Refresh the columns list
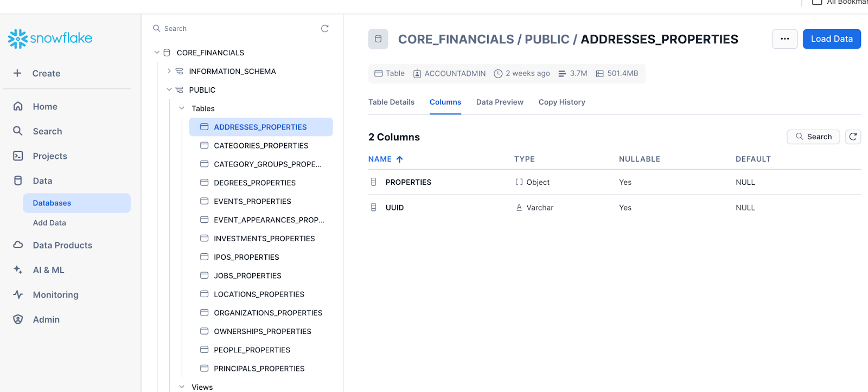Viewport: 868px width, 392px height. (x=853, y=137)
